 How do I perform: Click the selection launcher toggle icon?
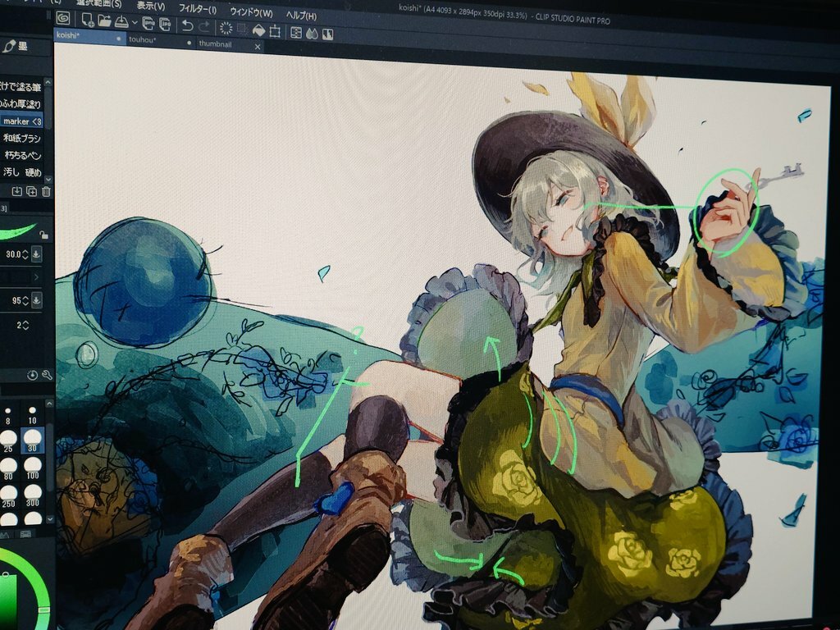pos(295,33)
